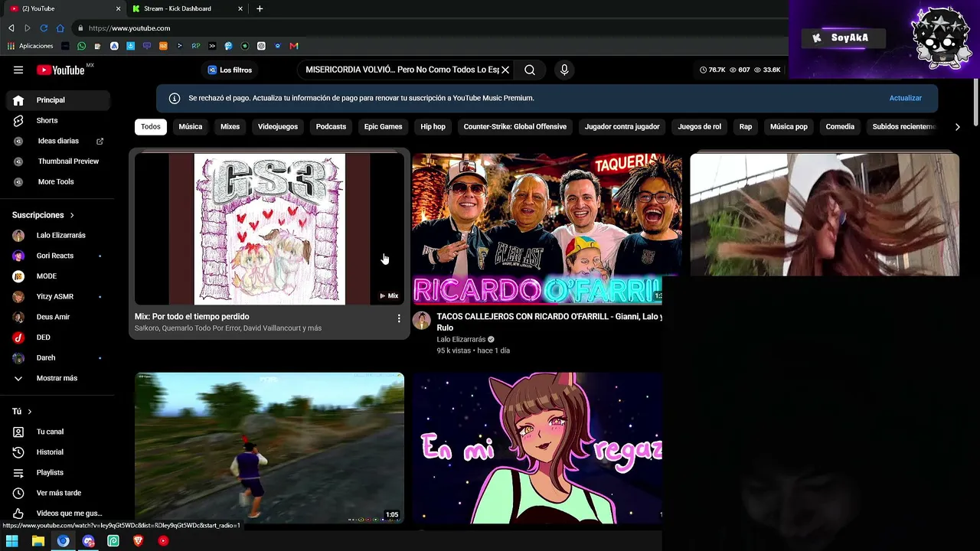
Task: Select the Todos filter chip
Action: pos(151,127)
